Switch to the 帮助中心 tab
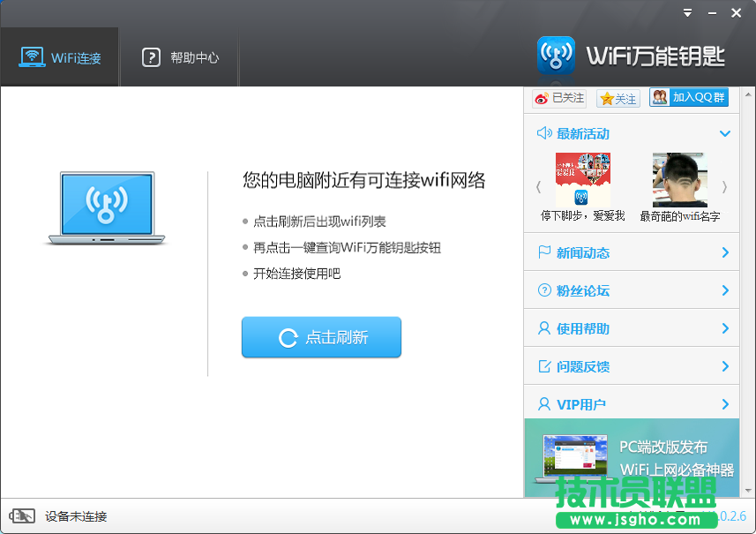The width and height of the screenshot is (756, 534). click(179, 56)
